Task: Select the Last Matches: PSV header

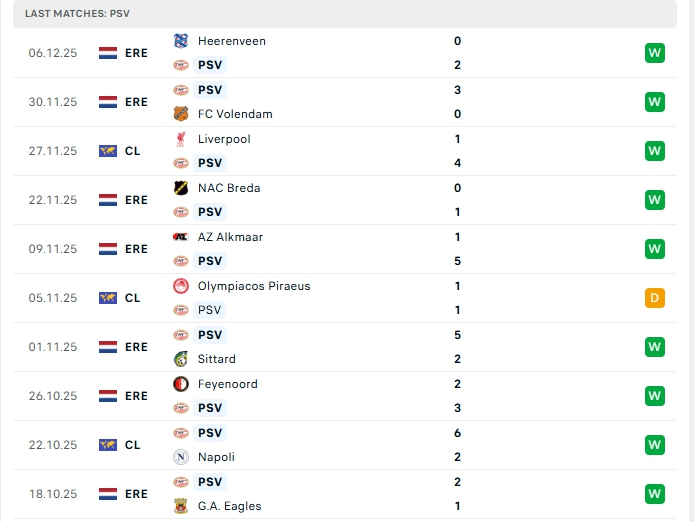Action: (x=77, y=14)
